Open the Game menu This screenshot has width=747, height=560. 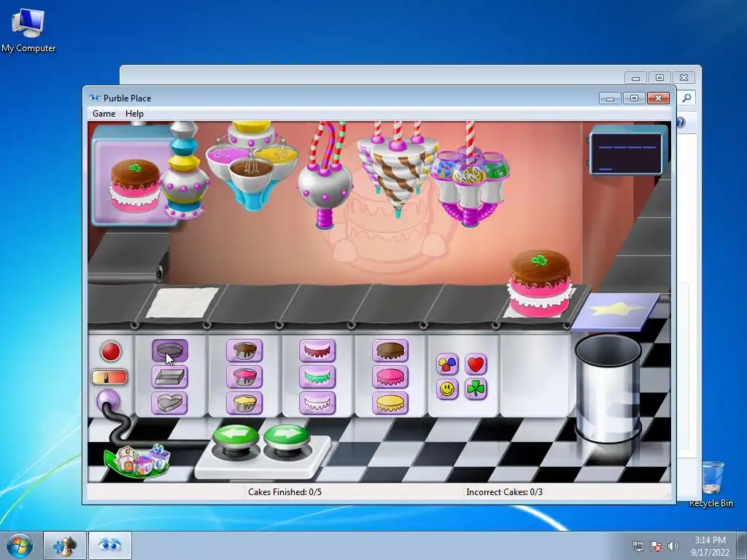104,113
